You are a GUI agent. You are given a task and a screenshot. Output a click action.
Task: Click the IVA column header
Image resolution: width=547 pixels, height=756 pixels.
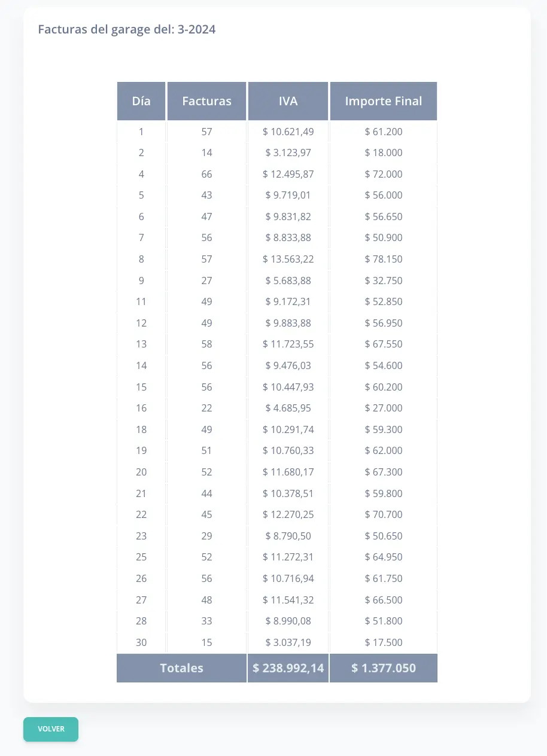coord(288,101)
